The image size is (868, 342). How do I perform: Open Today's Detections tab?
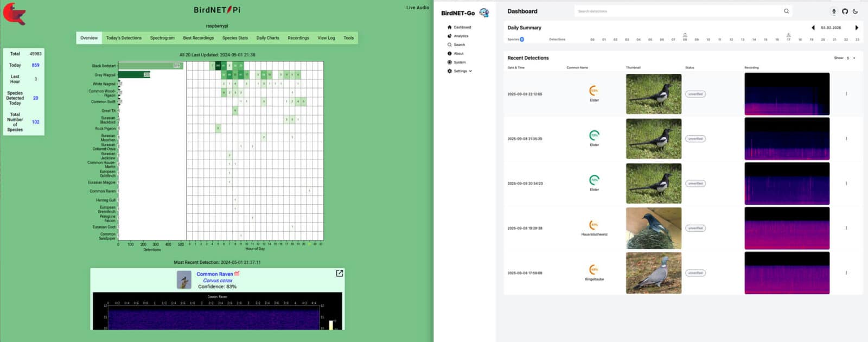[124, 38]
